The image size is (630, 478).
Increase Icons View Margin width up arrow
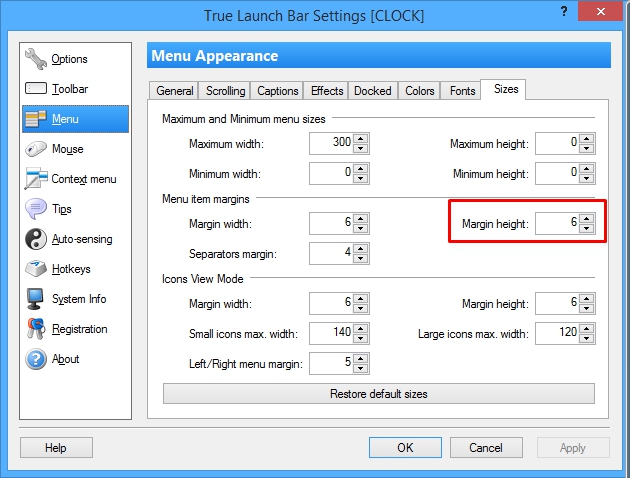click(x=360, y=299)
